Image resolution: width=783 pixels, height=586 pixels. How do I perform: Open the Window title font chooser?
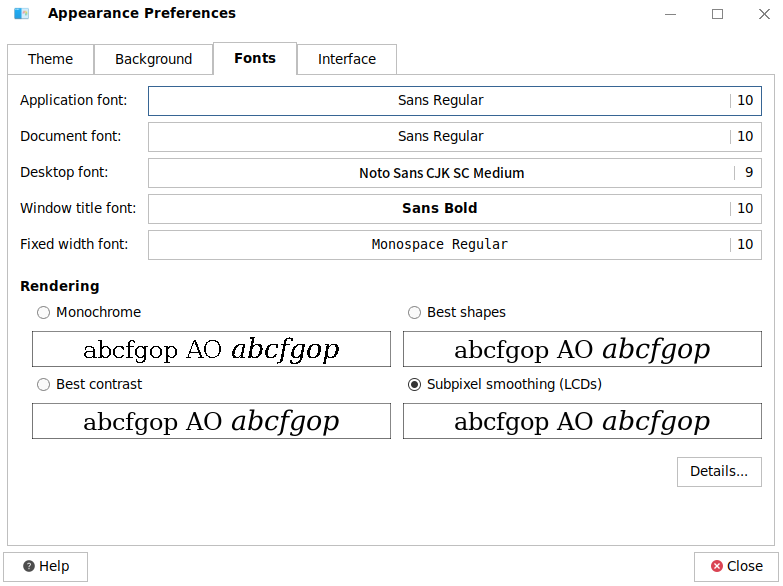[454, 208]
